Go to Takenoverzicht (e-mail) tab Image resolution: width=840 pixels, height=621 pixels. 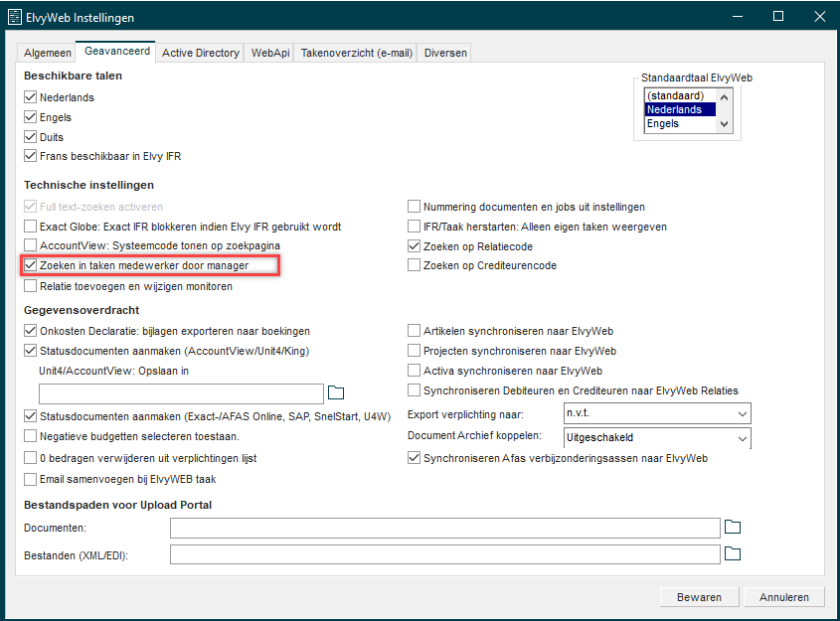coord(357,53)
